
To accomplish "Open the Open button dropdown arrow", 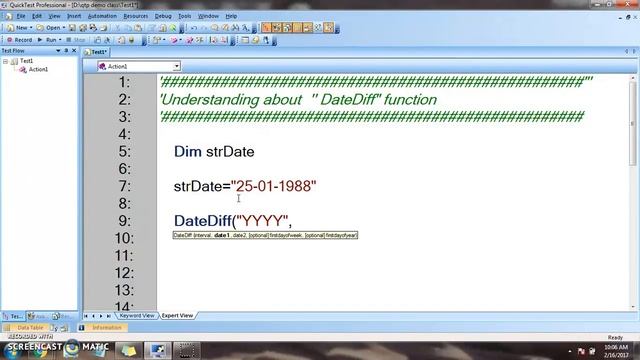I will 64,28.
